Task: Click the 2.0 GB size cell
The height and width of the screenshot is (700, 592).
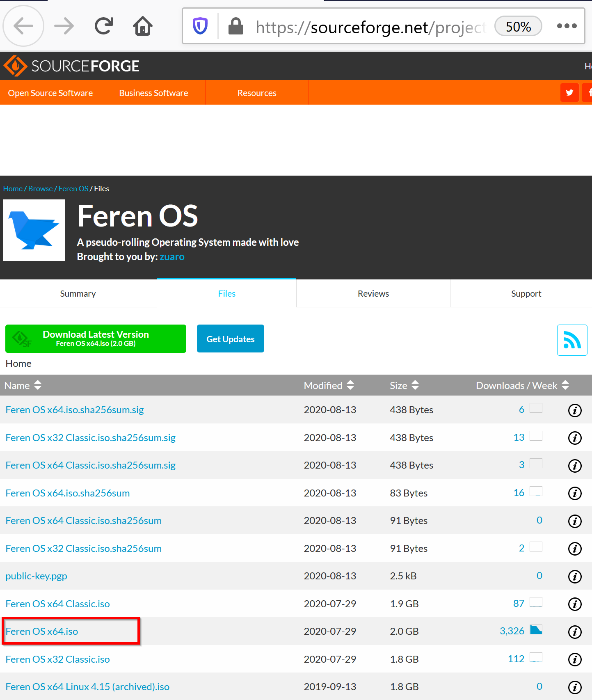Action: (x=404, y=631)
